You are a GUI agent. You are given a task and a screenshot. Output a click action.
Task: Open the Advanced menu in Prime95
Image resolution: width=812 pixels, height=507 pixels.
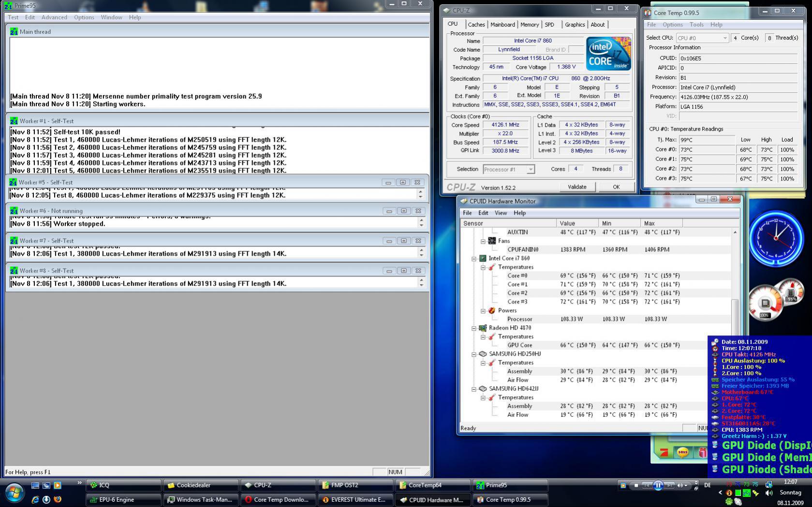54,17
